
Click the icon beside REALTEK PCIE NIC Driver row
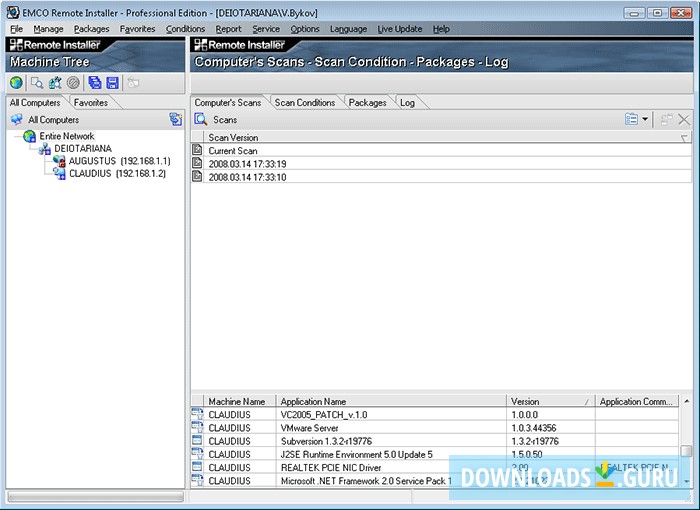click(x=197, y=467)
